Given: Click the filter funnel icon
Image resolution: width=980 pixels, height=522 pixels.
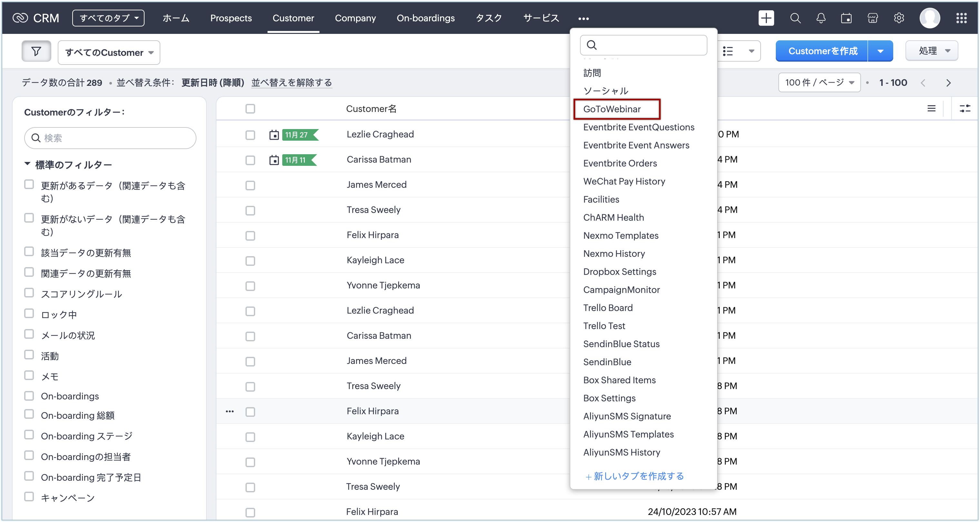Looking at the screenshot, I should pyautogui.click(x=36, y=51).
